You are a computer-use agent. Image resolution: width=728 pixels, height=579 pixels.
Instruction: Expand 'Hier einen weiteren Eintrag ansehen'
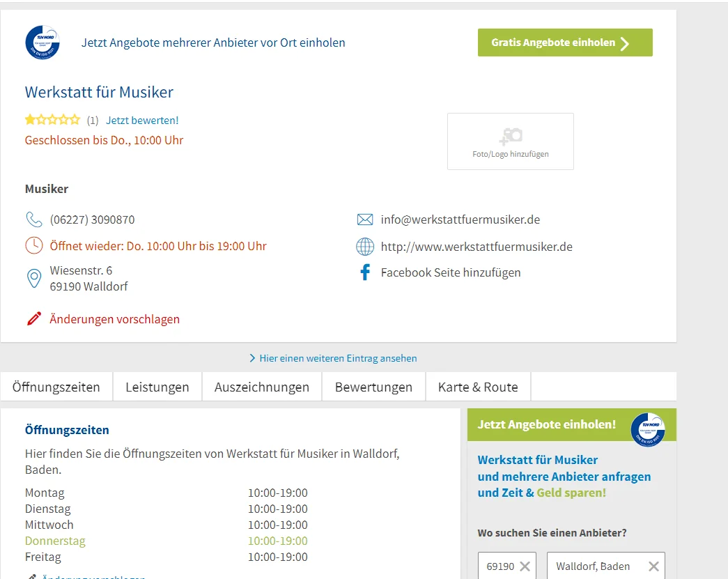[x=333, y=358]
